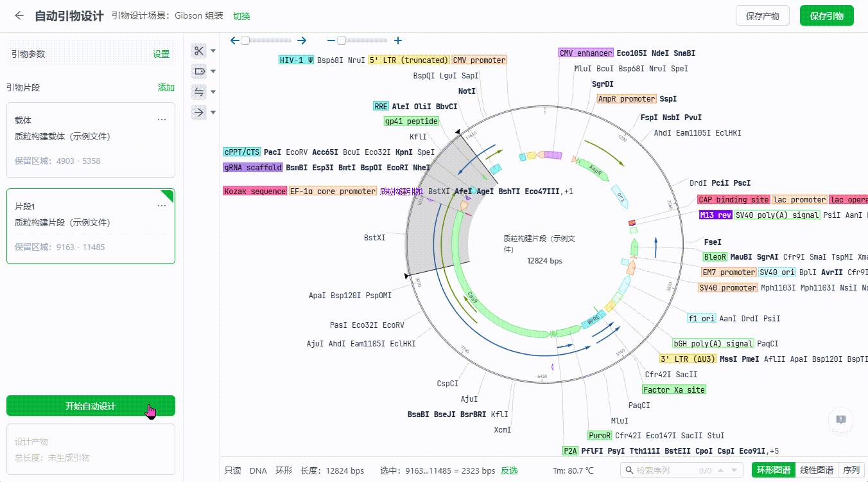The width and height of the screenshot is (868, 482).
Task: Switch to the 序列 view tab
Action: tap(851, 470)
